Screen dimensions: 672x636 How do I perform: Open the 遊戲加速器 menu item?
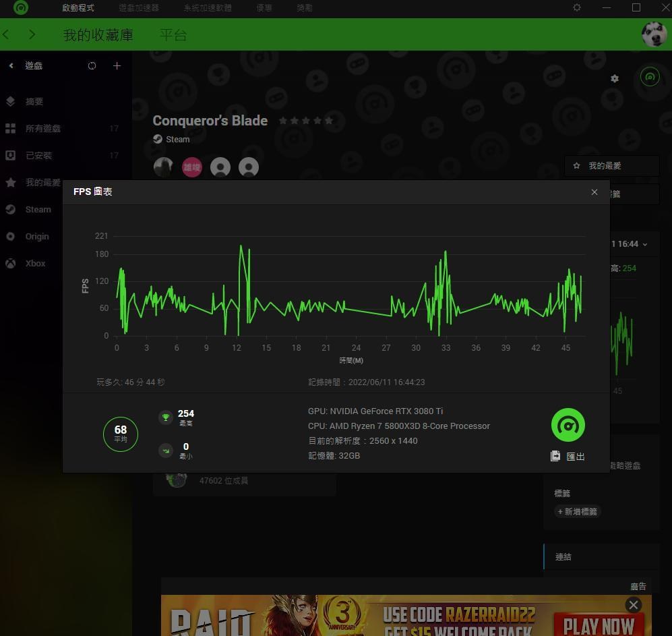pyautogui.click(x=139, y=8)
